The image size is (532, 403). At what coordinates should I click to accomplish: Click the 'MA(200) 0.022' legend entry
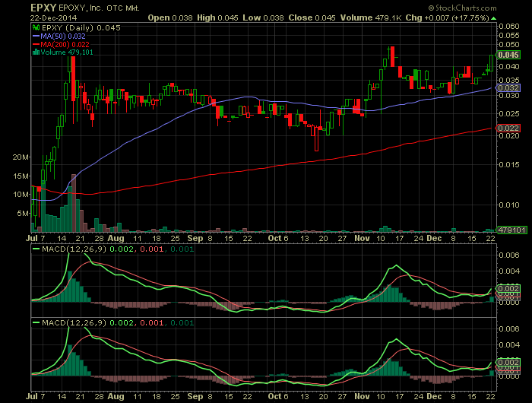pyautogui.click(x=65, y=44)
